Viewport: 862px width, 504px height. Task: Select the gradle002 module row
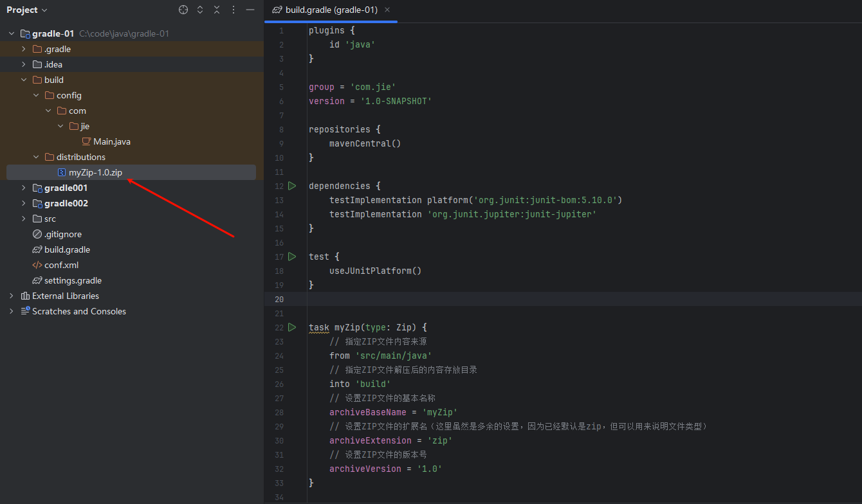click(x=131, y=203)
